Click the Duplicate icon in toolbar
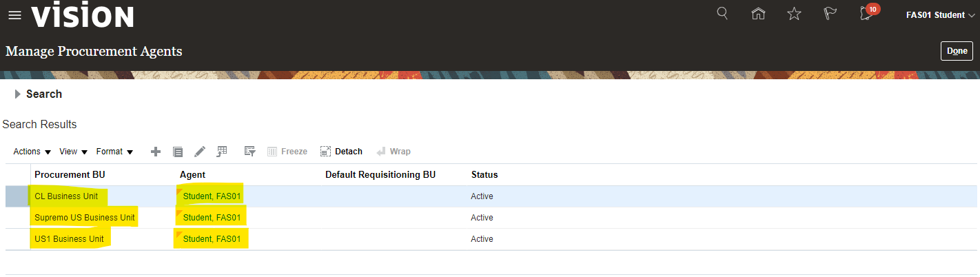Image resolution: width=980 pixels, height=277 pixels. point(178,152)
